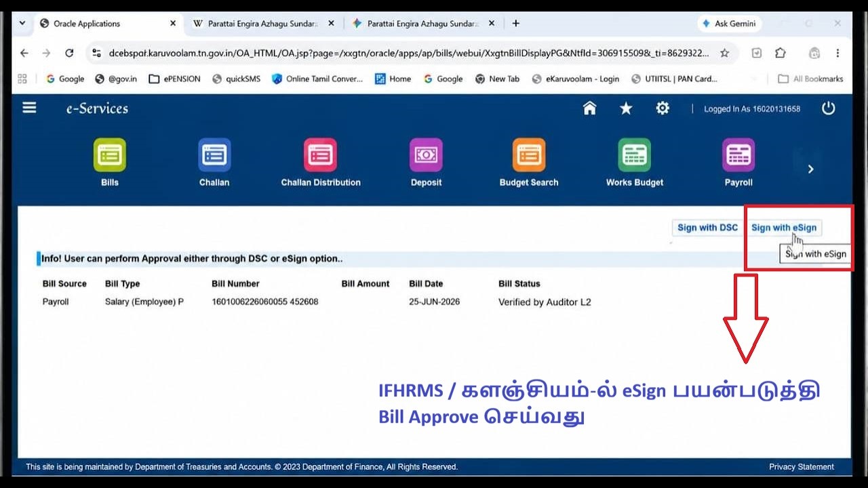Click the Sign with eSign button

784,228
